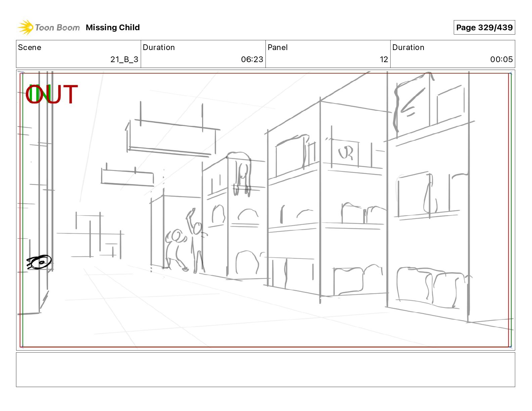
Task: Click the VR sign on the building
Action: (346, 153)
